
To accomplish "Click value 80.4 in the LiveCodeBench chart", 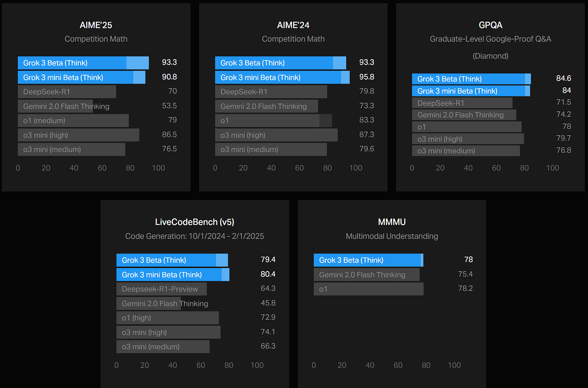I will 268,274.
